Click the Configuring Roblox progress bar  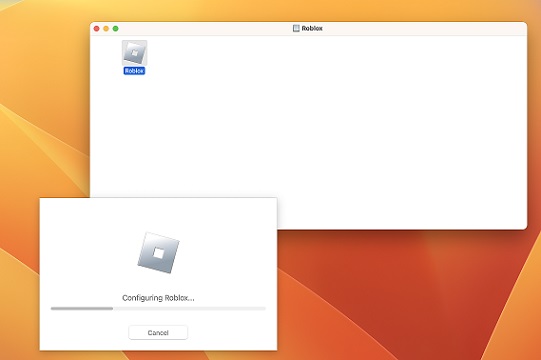coord(158,308)
